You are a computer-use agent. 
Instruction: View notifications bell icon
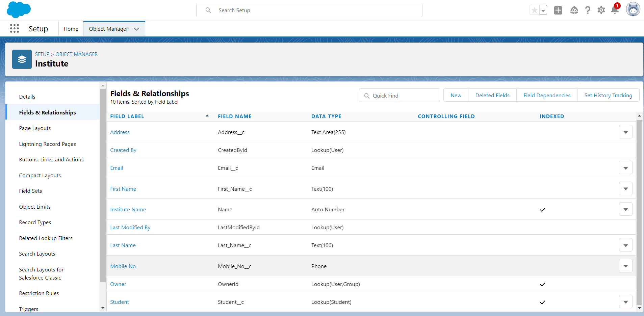615,10
